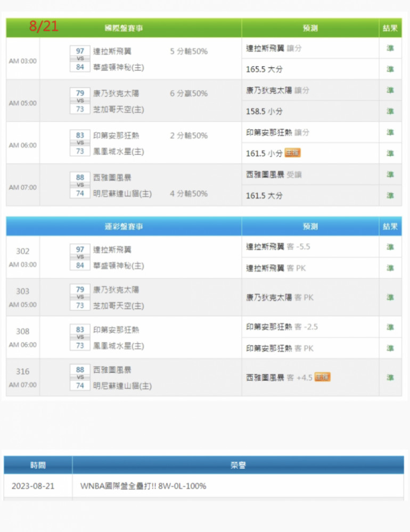Click the 2 分輸50% note
Screen dimensions: 410x532
click(189, 135)
